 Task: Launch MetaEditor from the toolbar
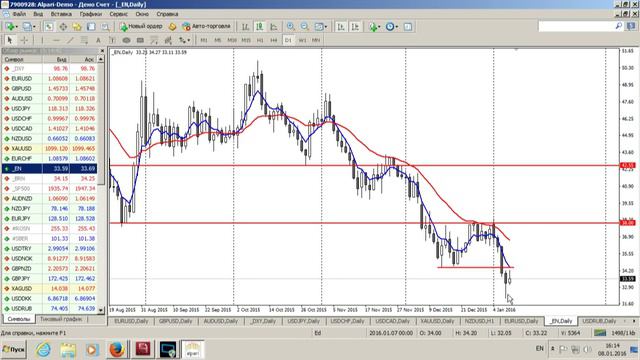[x=172, y=27]
